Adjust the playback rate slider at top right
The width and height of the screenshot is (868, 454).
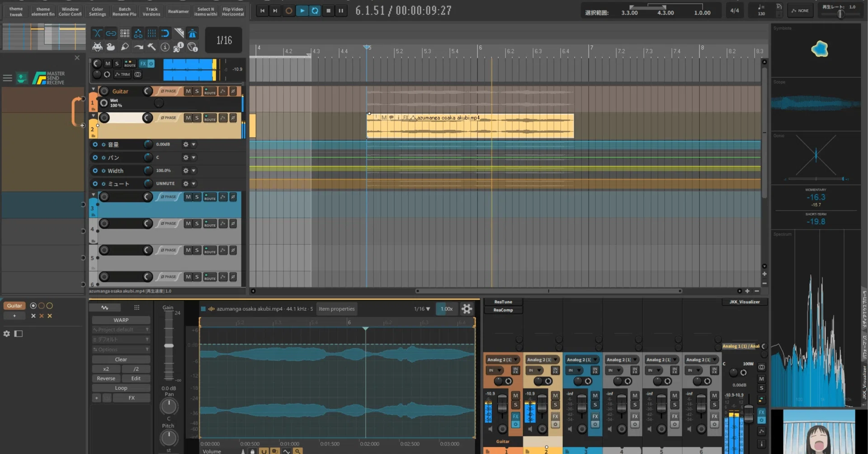click(840, 14)
